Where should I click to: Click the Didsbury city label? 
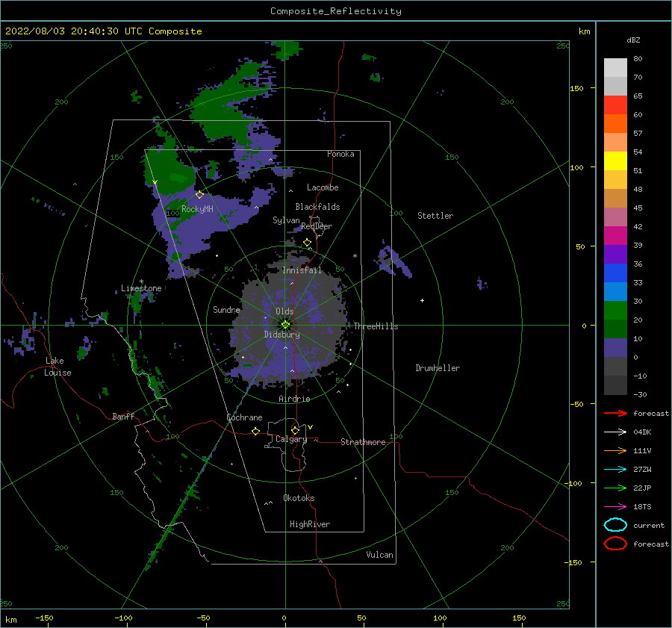[x=282, y=335]
